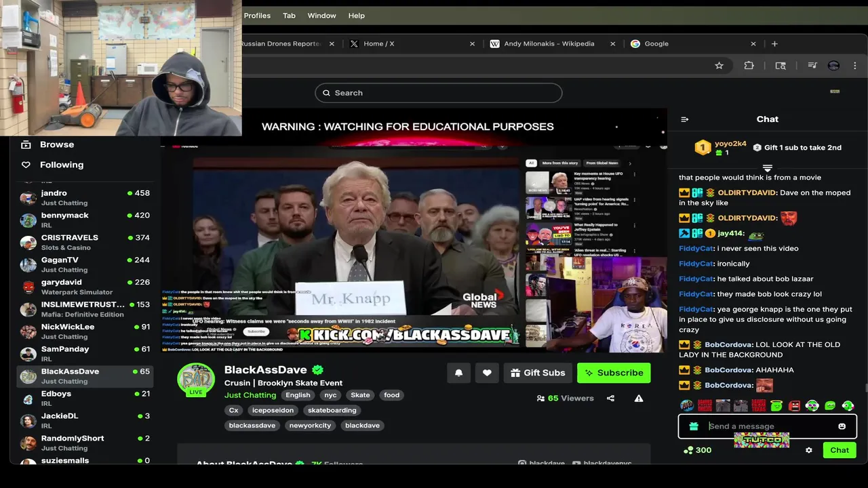
Task: Open the Help menu
Action: 356,16
